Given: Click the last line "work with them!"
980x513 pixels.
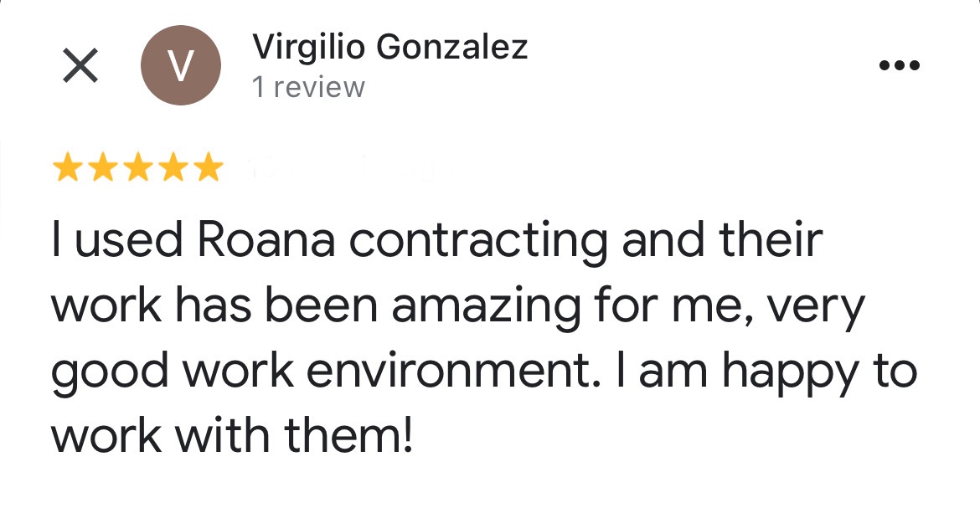Looking at the screenshot, I should pos(233,434).
